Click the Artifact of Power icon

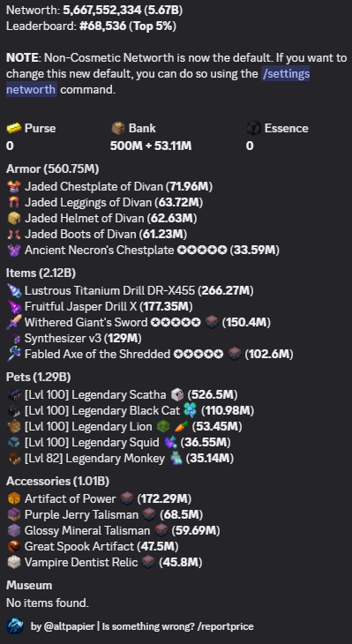(x=14, y=499)
